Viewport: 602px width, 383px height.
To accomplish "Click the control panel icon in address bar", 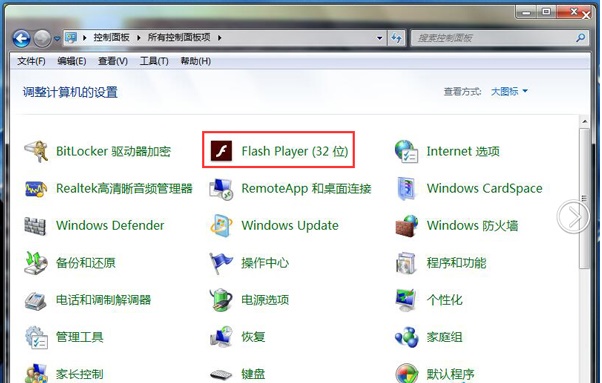I will (71, 38).
